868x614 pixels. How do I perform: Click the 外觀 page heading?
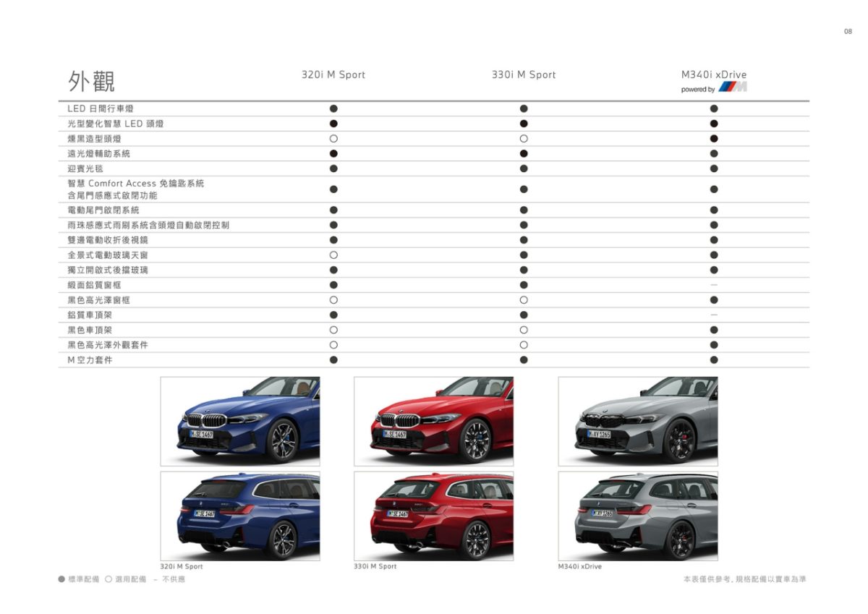tap(91, 81)
